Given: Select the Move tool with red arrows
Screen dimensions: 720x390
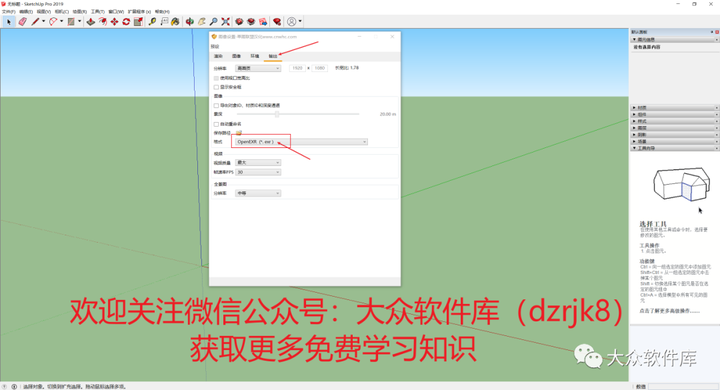Looking at the screenshot, I should click(114, 22).
